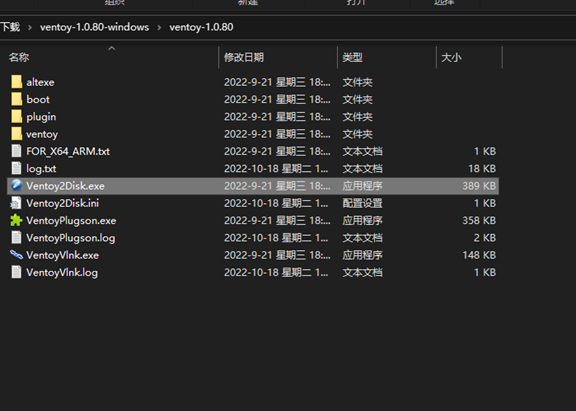
Task: Click the modified date of Ventoy2Disk.ini
Action: [276, 203]
